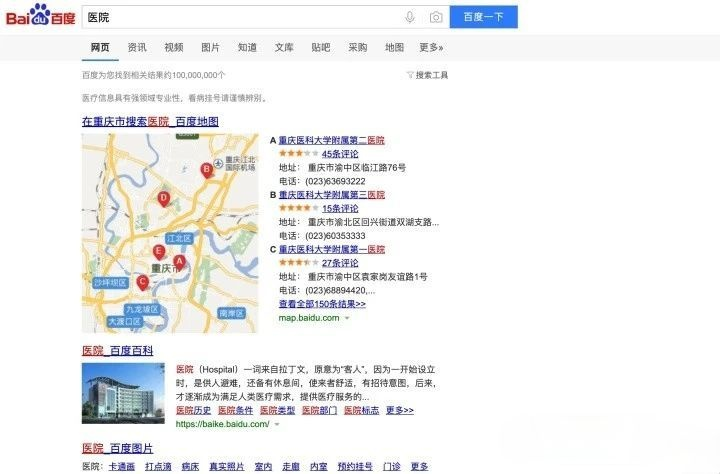Click map marker B
This screenshot has height=474, width=720.
pyautogui.click(x=207, y=170)
